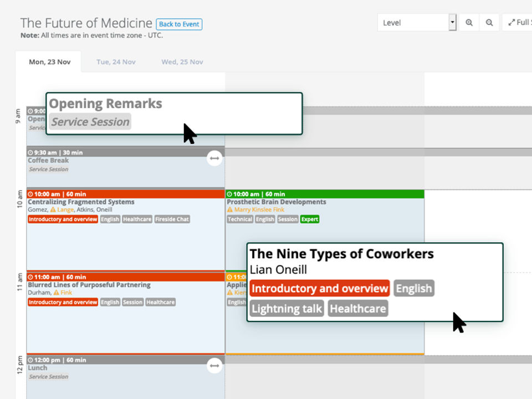Select the Mon, 23 Nov tab
Screen dimensions: 532x399
coord(49,62)
